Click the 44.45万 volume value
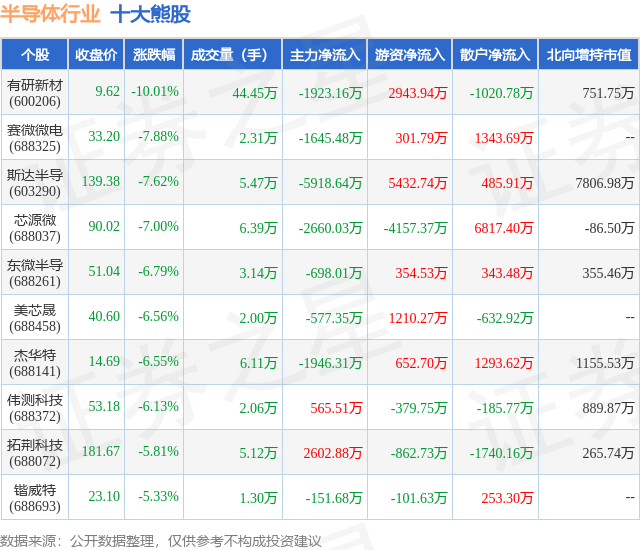Image resolution: width=640 pixels, height=550 pixels. (x=255, y=93)
